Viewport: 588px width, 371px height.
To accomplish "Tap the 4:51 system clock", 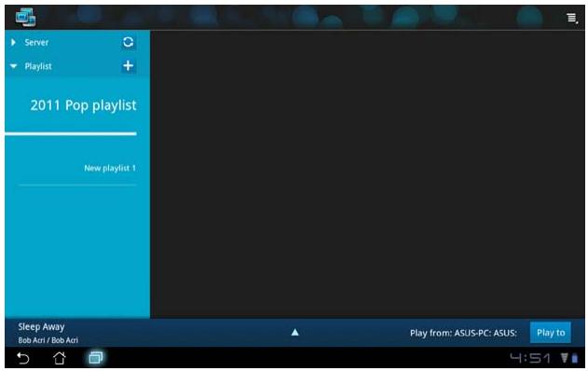I will (x=530, y=358).
